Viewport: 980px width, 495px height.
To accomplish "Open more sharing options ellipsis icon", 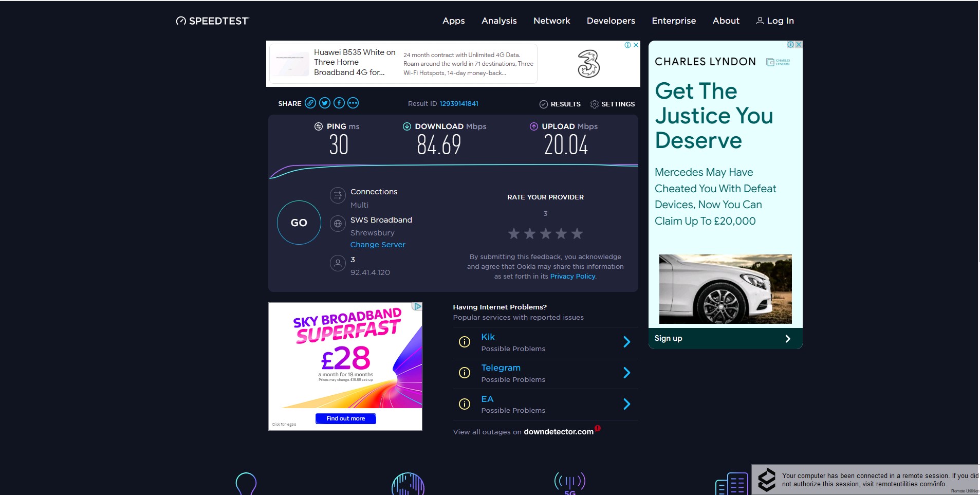I will click(x=353, y=103).
